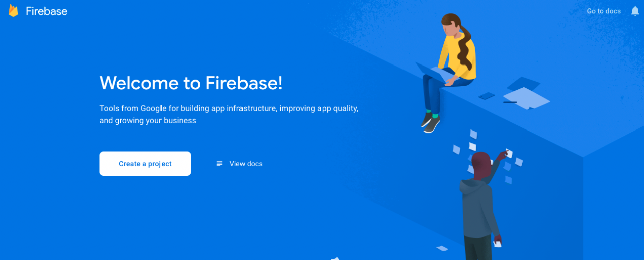Click the small paper on the floor by the hooded person
This screenshot has width=644, height=260.
[x=442, y=248]
